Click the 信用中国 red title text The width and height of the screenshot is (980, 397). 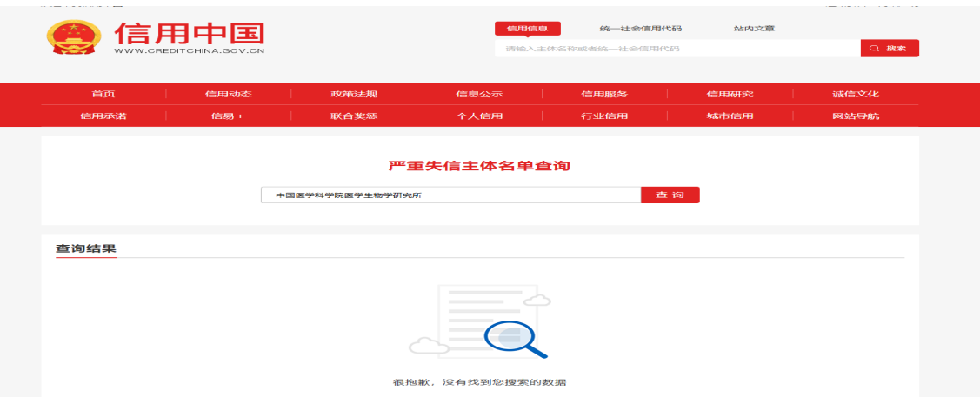point(190,32)
